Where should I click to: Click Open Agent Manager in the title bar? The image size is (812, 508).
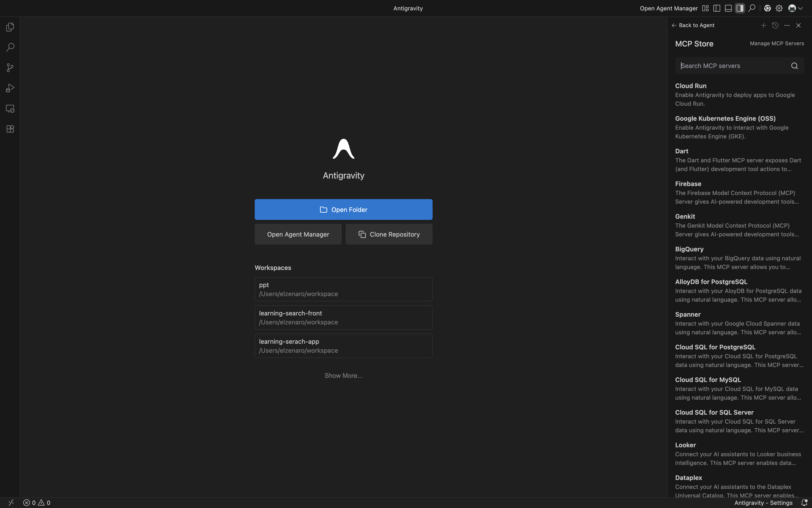coord(669,8)
